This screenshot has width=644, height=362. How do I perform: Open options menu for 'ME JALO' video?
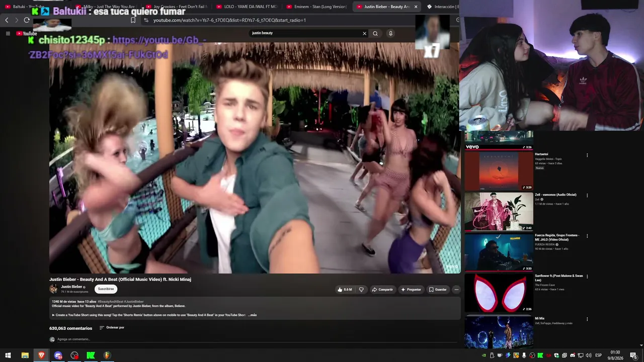point(587,236)
